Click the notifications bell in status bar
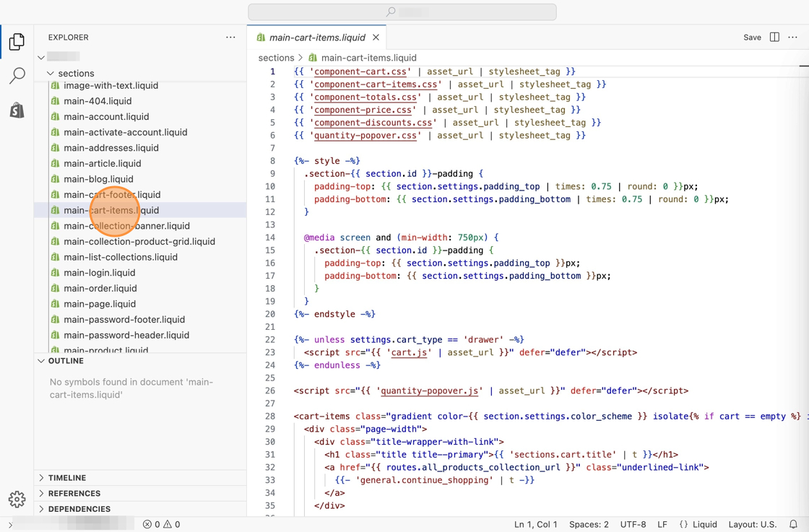Screen dimensions: 809x532 pos(793,525)
